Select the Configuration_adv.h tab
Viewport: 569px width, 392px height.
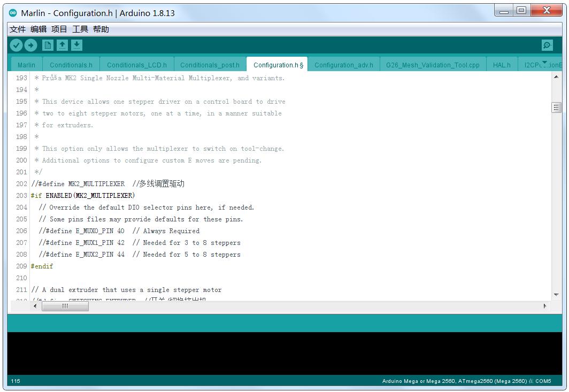tap(344, 65)
